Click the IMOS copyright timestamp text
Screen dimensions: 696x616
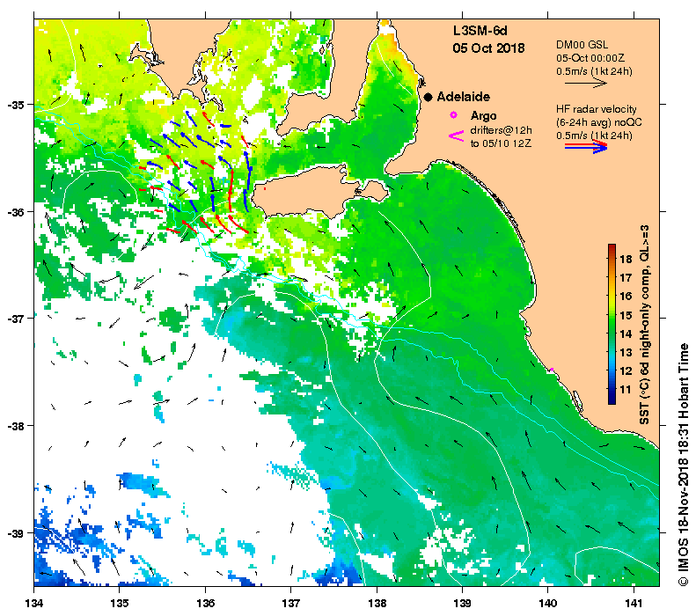(683, 465)
